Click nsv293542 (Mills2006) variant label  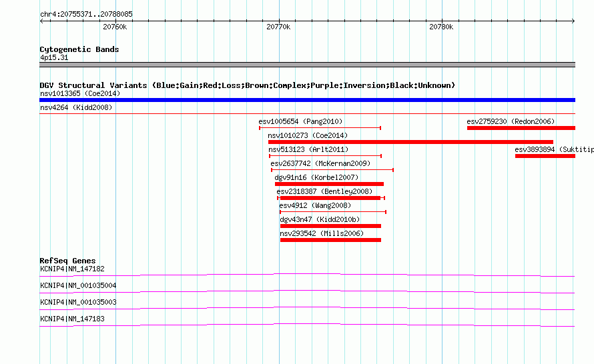(322, 233)
